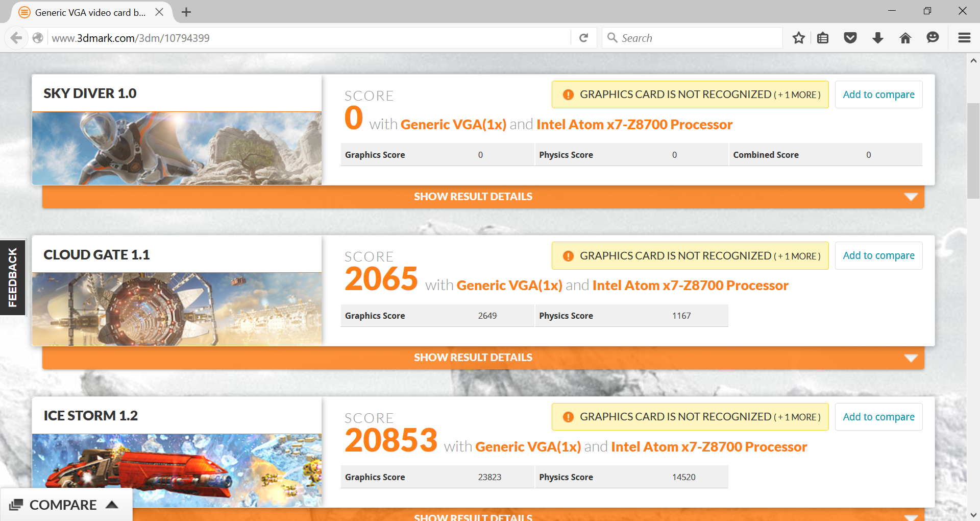Click Cloud Gate GRAPHICS CARD IS NOT RECOGNIZED notice
The image size is (980, 521).
tap(690, 255)
